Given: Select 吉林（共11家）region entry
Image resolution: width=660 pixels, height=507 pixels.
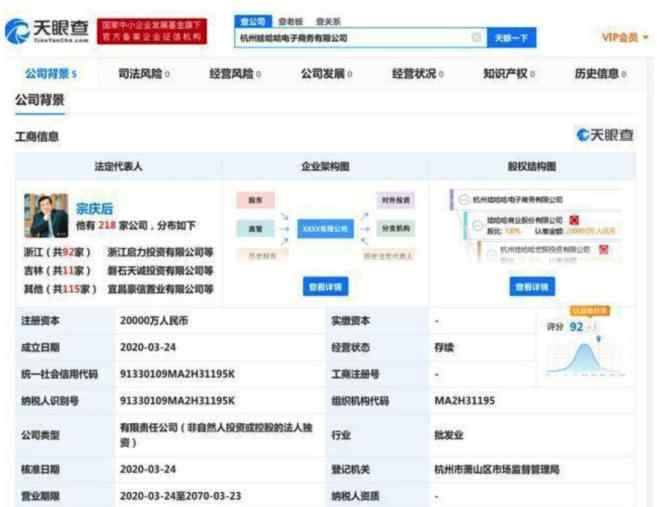Looking at the screenshot, I should [57, 271].
